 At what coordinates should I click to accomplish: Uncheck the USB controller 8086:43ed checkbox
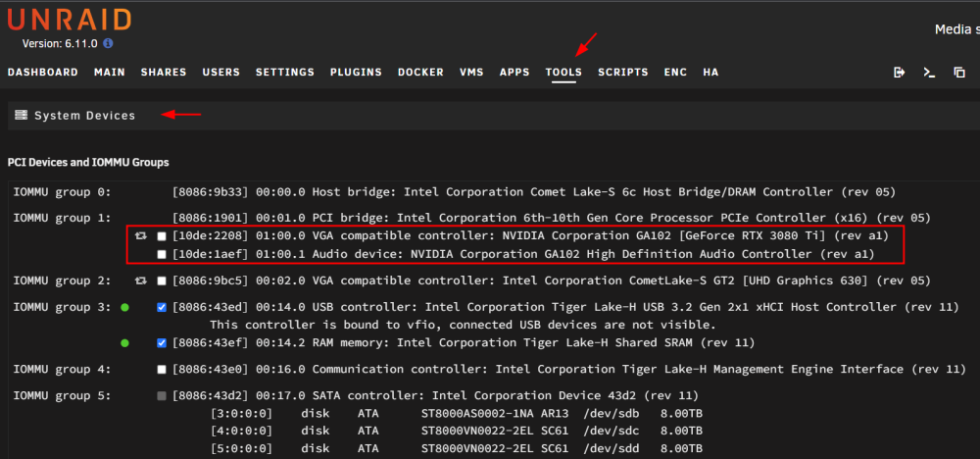162,307
